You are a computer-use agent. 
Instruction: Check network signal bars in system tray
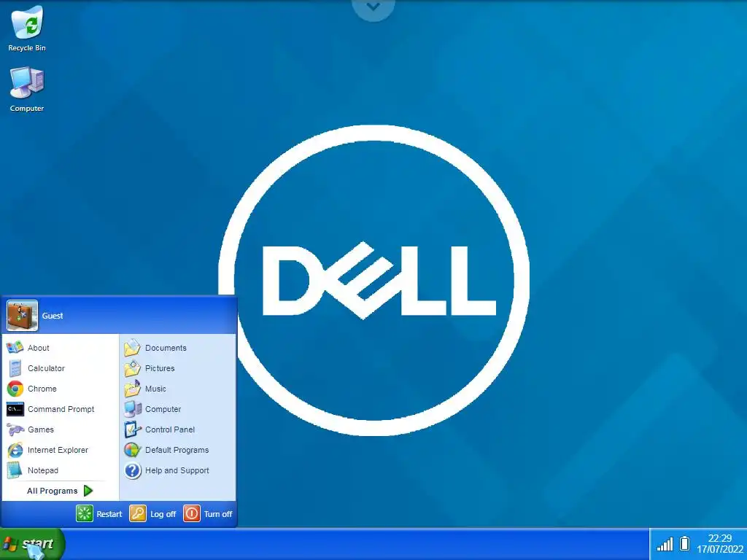(665, 544)
